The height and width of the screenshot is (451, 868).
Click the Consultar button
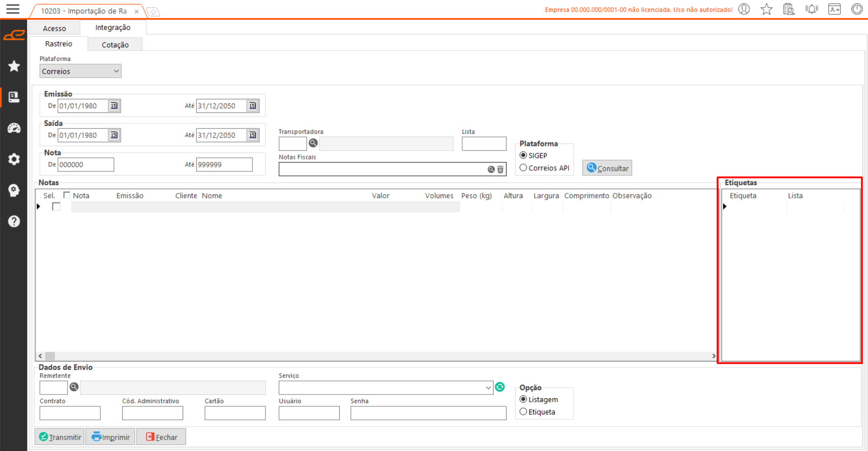click(607, 168)
